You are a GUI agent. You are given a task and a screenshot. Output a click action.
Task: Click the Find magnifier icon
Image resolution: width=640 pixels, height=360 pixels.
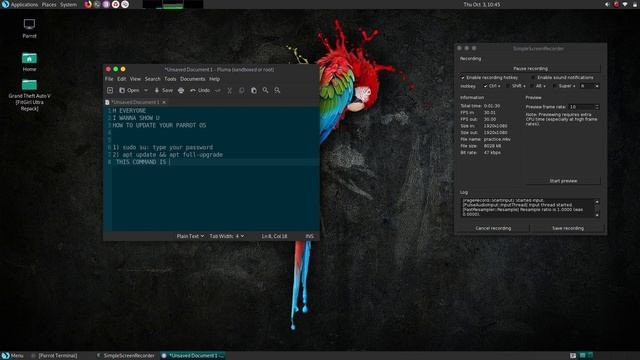coord(265,90)
